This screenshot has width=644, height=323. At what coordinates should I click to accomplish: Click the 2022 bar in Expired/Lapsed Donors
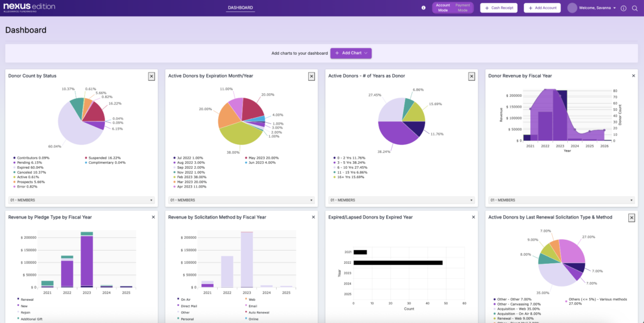point(397,263)
